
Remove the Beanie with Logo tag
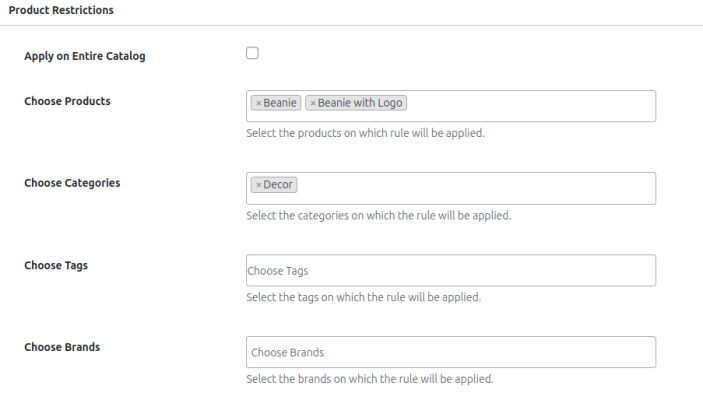click(x=312, y=103)
